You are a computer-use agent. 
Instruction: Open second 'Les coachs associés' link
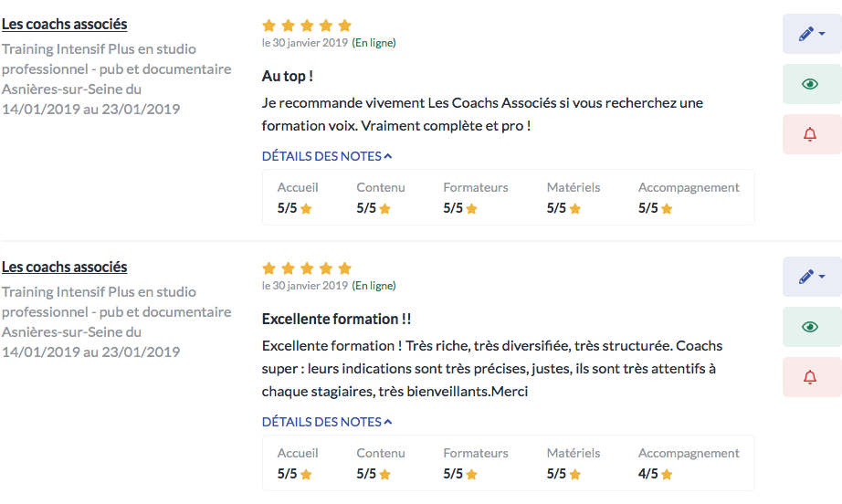pyautogui.click(x=65, y=267)
